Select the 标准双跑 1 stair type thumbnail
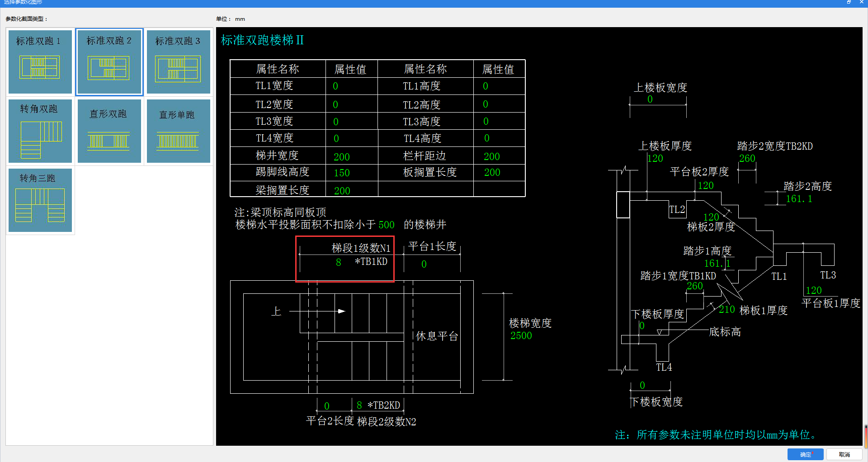The width and height of the screenshot is (868, 462). click(40, 62)
